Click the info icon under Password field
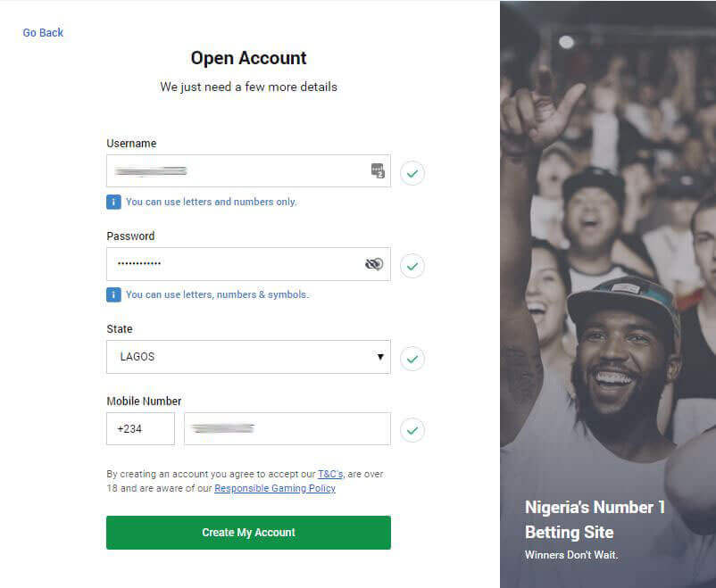This screenshot has width=716, height=588. pos(113,294)
